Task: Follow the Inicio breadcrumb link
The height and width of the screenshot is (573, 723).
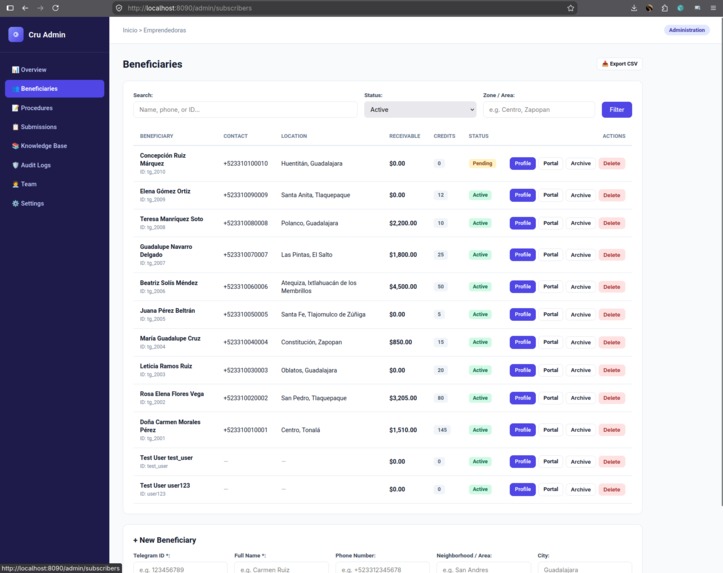Action: (x=130, y=30)
